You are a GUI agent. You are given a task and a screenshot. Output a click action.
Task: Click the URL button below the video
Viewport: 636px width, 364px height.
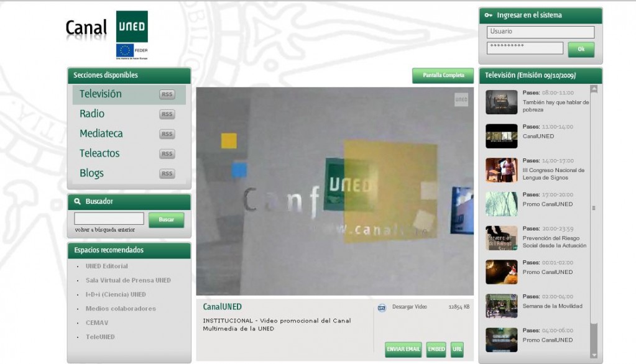click(x=457, y=350)
